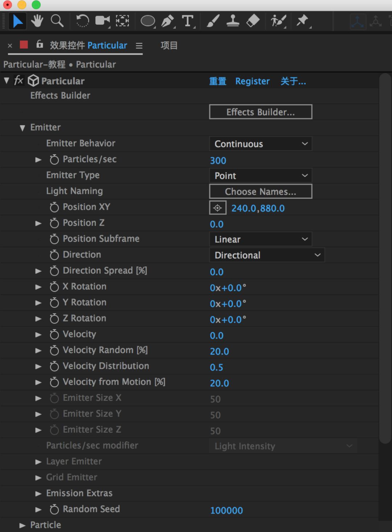Viewport: 392px width, 532px height.
Task: Click the Effect Controls vertical scrollbar
Action: (385, 258)
